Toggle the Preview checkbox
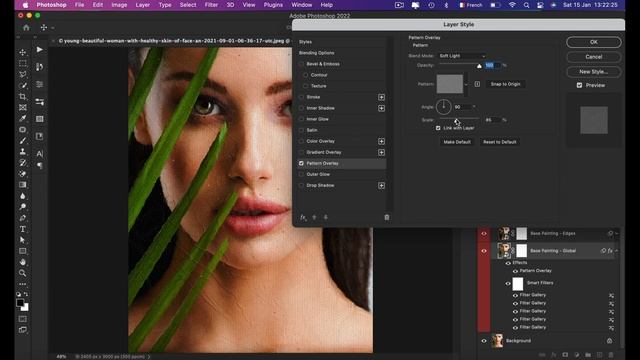Viewport: 640px width, 360px height. tap(579, 85)
